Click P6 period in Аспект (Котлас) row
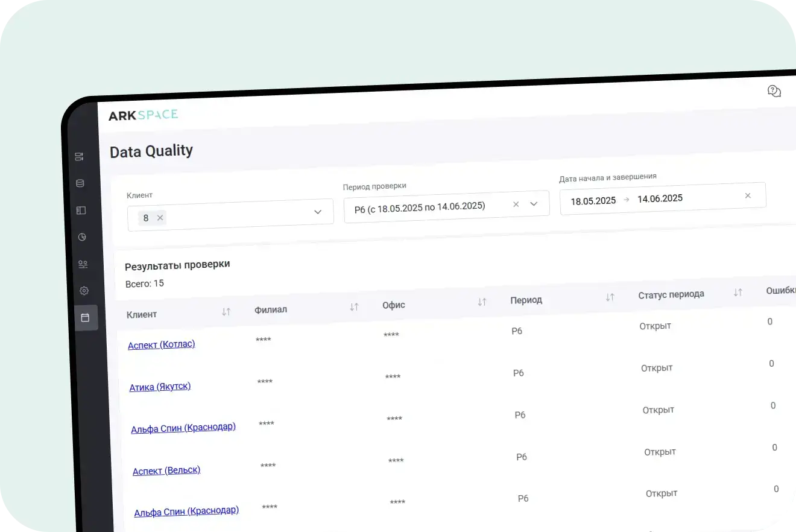This screenshot has width=796, height=532. 517,331
